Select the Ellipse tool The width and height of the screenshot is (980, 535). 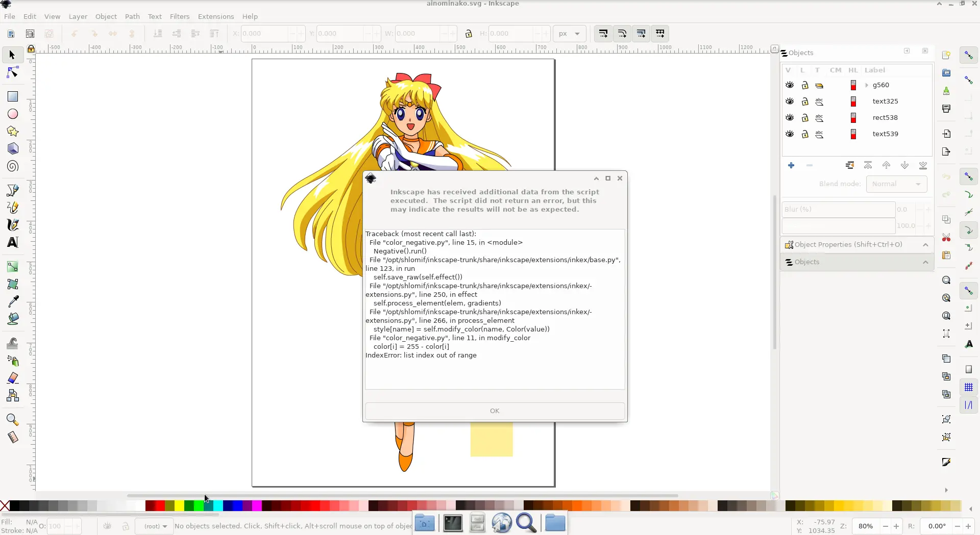coord(12,114)
